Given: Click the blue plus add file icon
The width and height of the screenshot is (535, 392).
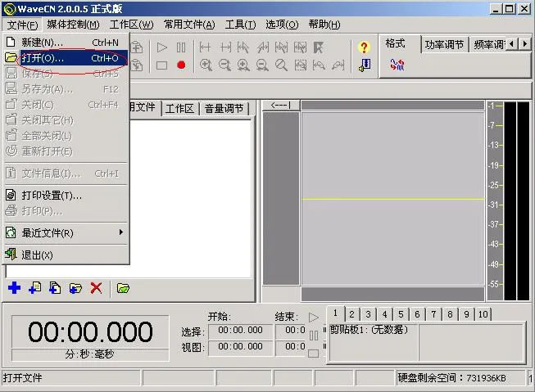Looking at the screenshot, I should (14, 288).
